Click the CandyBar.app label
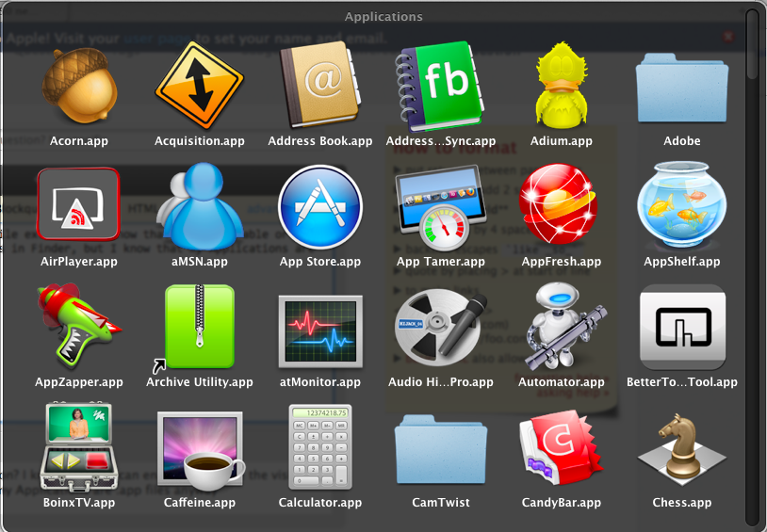This screenshot has width=767, height=532. (562, 503)
